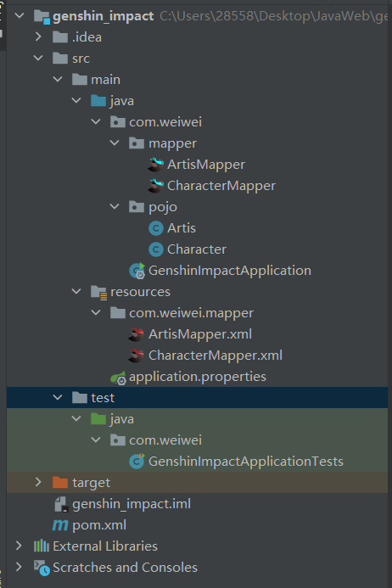Click the com.weiwei.mapper folder icon
Screen dimensions: 392x588
pos(117,313)
